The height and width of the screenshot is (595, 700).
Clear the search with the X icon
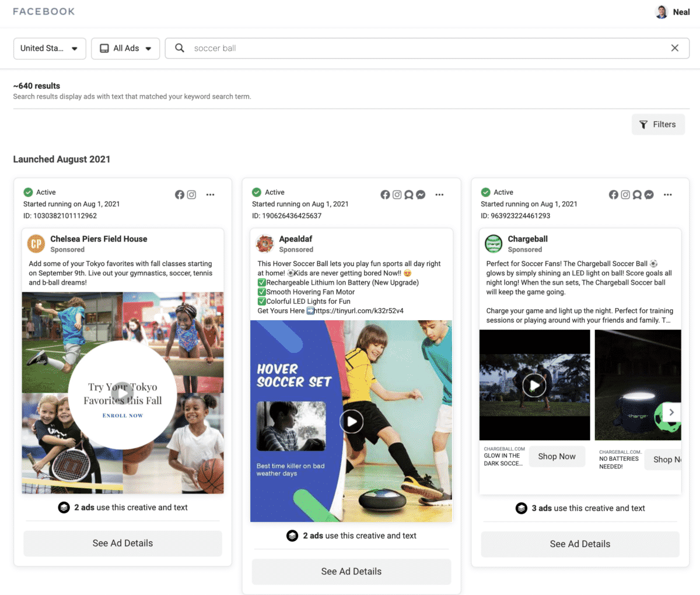[675, 48]
